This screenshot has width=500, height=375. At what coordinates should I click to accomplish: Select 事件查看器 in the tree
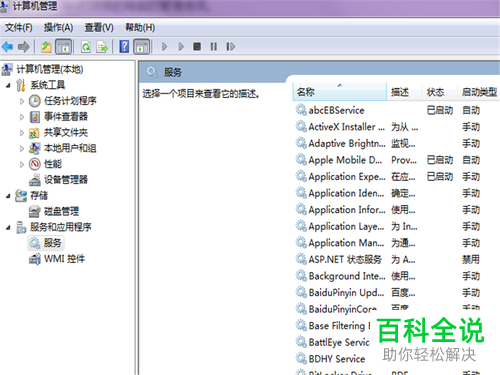(x=66, y=117)
